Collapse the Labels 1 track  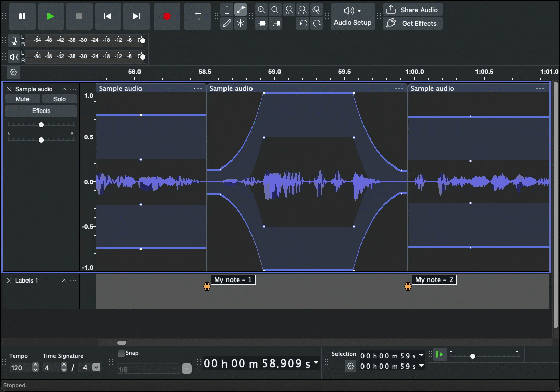(64, 281)
